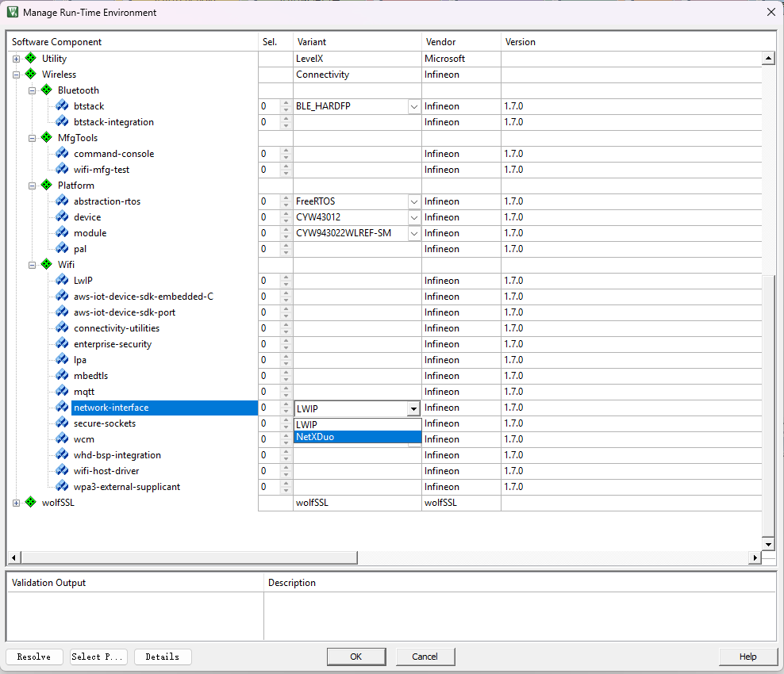
Task: Click the secure-sockets component icon
Action: pyautogui.click(x=62, y=423)
